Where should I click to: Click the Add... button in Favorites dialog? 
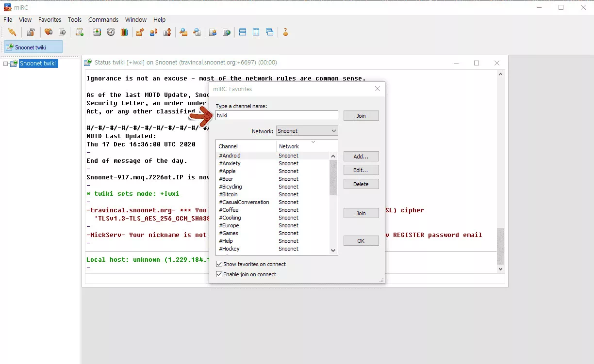(361, 157)
